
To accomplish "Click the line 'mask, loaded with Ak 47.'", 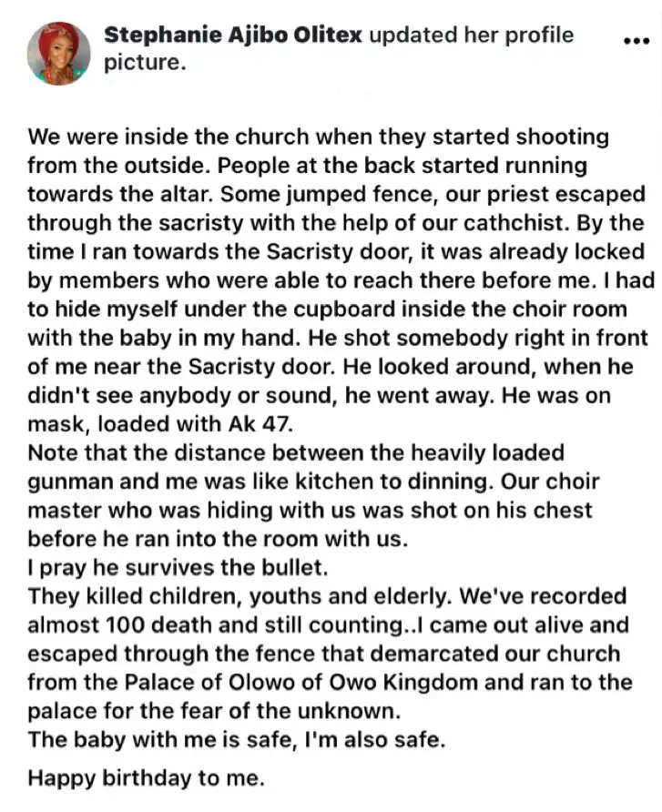I will pyautogui.click(x=160, y=424).
